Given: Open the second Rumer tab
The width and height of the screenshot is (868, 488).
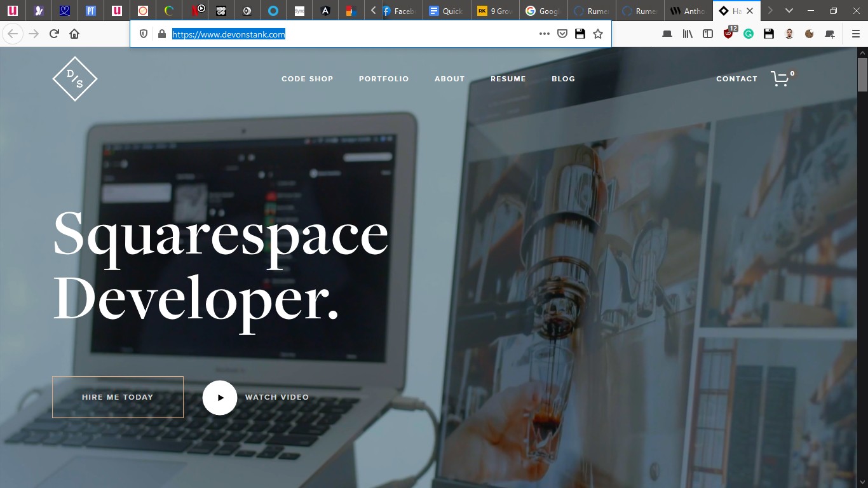Looking at the screenshot, I should pyautogui.click(x=639, y=11).
